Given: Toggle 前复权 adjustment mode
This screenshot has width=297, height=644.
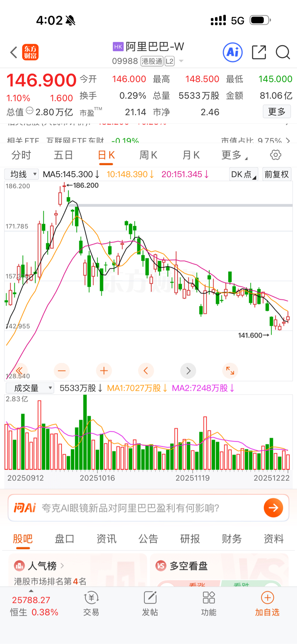Looking at the screenshot, I should (277, 174).
